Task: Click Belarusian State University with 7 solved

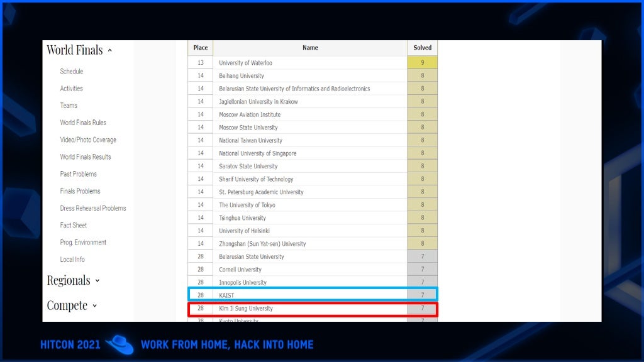Action: click(x=252, y=257)
